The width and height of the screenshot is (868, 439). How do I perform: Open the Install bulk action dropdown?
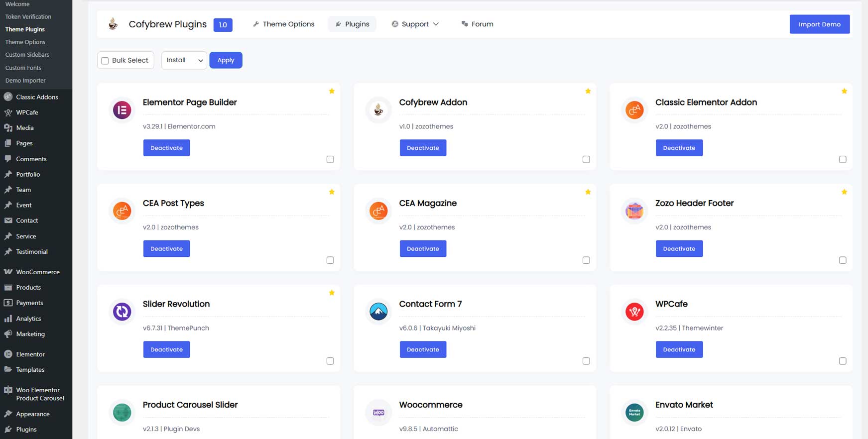[x=184, y=60]
